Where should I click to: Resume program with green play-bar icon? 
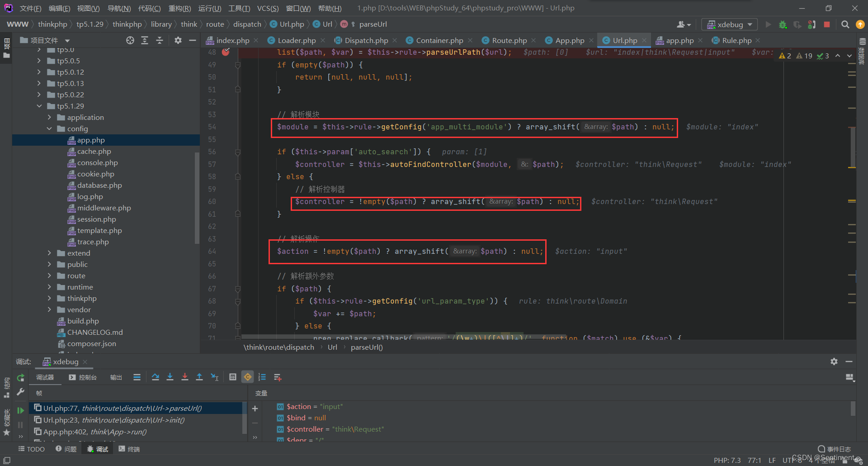[20, 410]
